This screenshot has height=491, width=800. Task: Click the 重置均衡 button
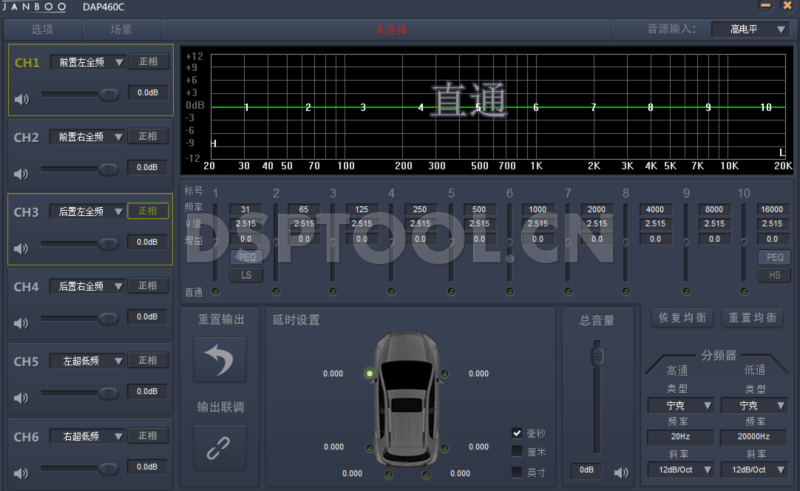(753, 318)
